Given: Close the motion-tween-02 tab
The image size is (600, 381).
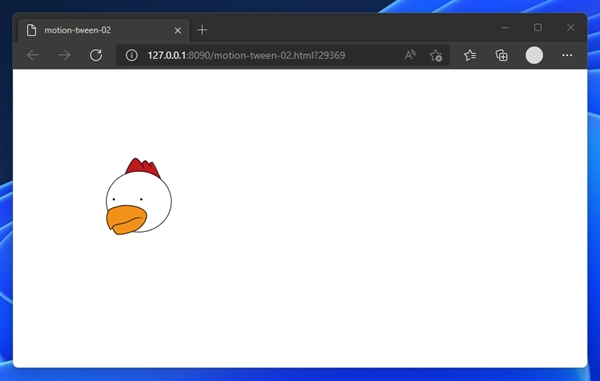Looking at the screenshot, I should 178,30.
